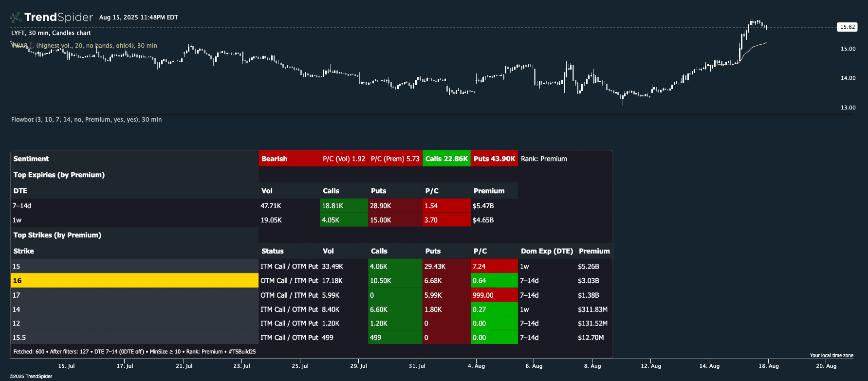Open the Flowbot indicator label

86,120
